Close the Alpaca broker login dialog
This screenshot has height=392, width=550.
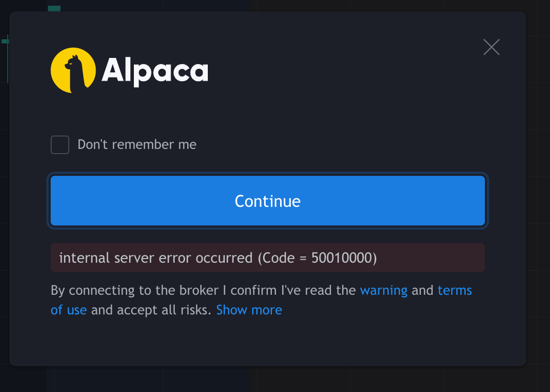click(x=492, y=47)
